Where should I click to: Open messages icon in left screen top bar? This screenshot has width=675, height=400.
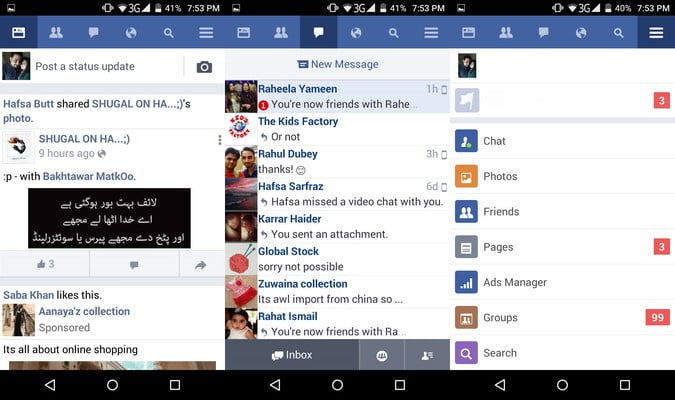pyautogui.click(x=93, y=32)
